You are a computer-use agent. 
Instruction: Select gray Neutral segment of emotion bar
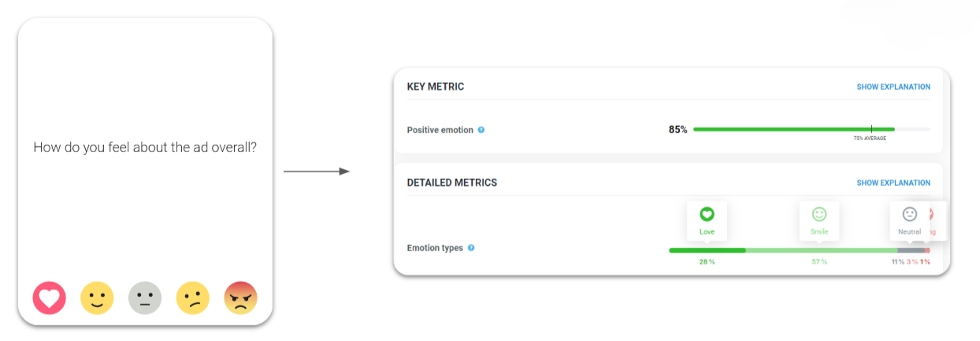coord(911,250)
